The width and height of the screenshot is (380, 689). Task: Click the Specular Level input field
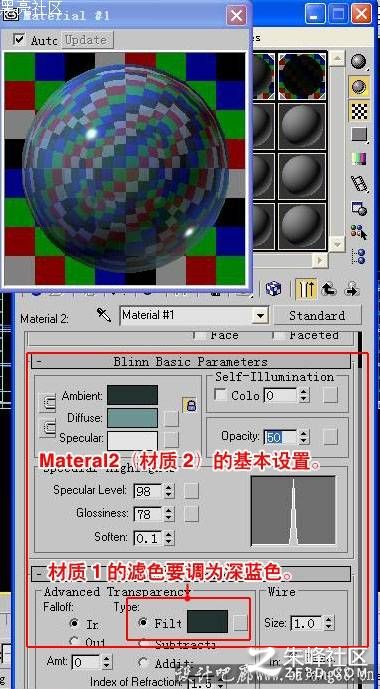click(148, 490)
